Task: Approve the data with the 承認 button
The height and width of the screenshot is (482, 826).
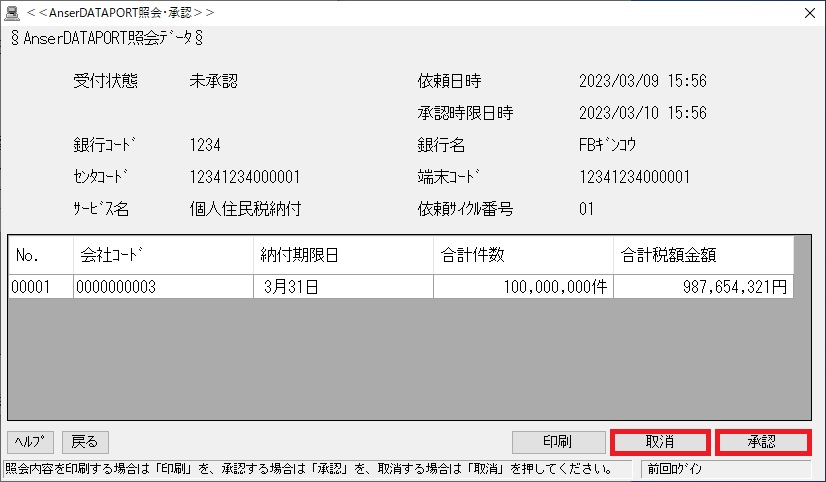Action: tap(763, 441)
